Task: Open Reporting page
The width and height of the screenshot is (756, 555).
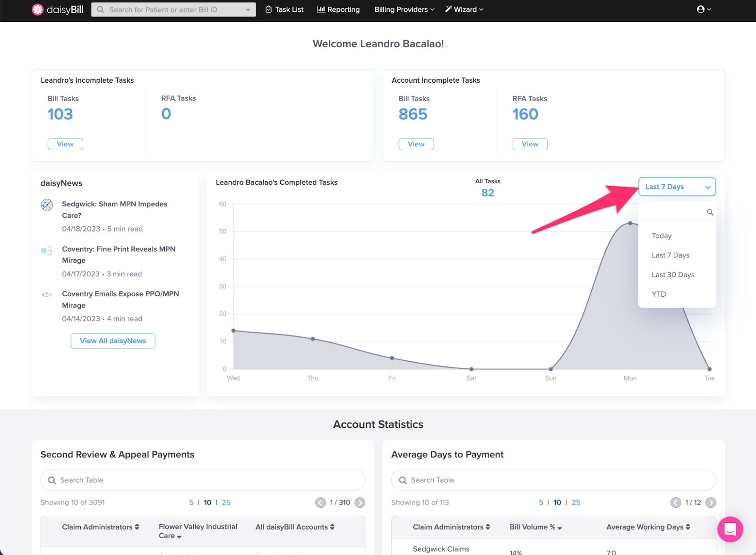Action: coord(338,9)
